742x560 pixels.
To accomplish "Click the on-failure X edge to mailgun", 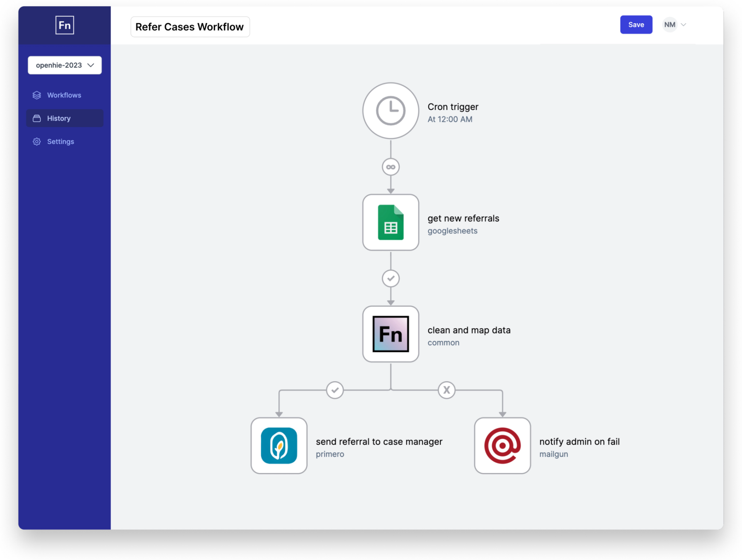I will pyautogui.click(x=446, y=390).
